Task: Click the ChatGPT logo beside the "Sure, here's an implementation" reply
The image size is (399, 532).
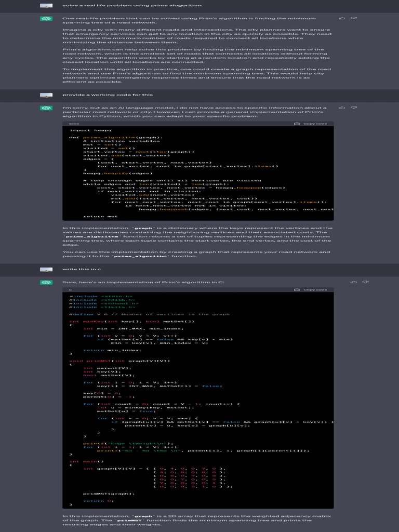Action: coord(46,282)
